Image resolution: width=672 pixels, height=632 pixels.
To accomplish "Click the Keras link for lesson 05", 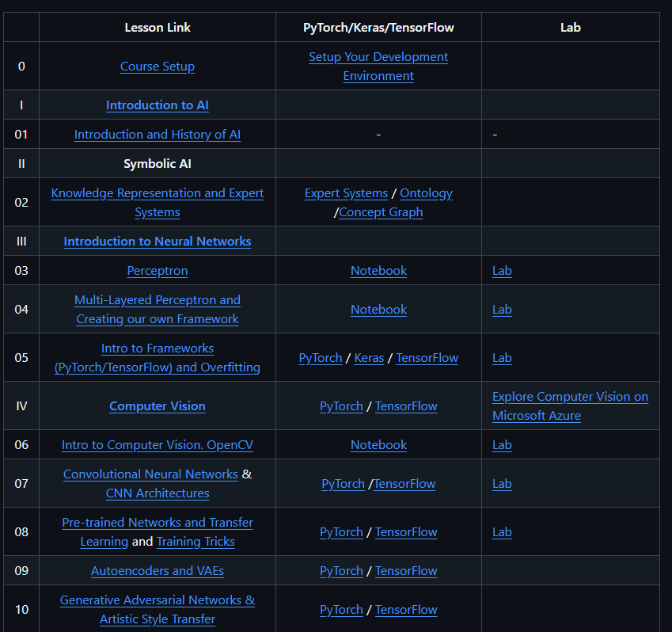I will point(369,357).
